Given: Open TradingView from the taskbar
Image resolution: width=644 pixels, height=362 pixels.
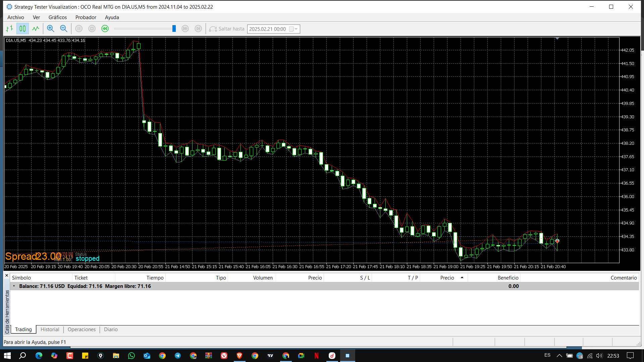Looking at the screenshot, I should coord(270,356).
